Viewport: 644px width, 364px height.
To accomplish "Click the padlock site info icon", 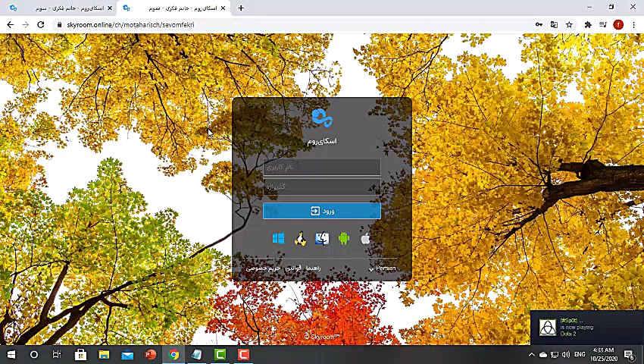I will coord(59,25).
